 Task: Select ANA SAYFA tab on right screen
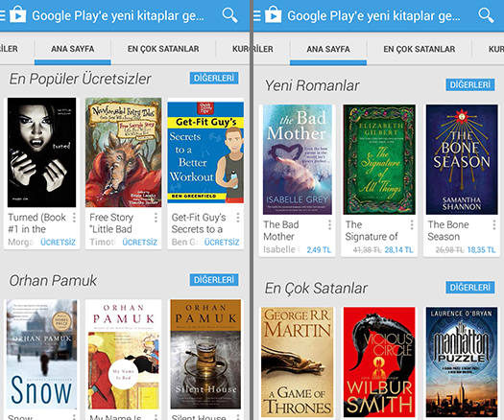[328, 49]
